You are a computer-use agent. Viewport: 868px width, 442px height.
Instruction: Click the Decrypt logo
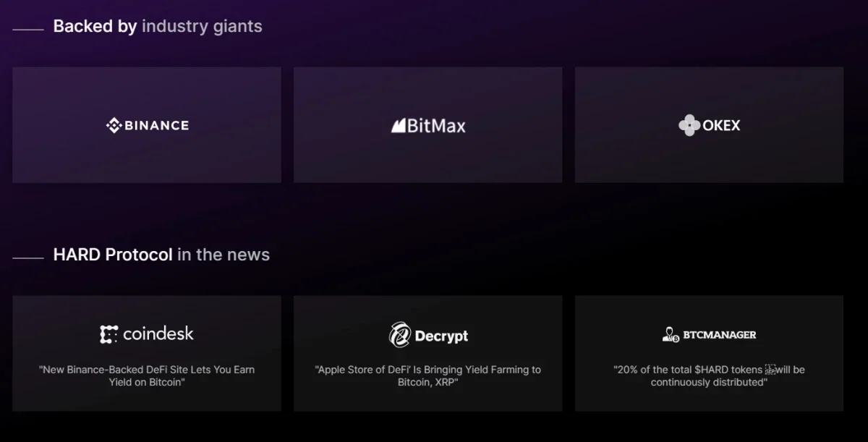coord(428,335)
